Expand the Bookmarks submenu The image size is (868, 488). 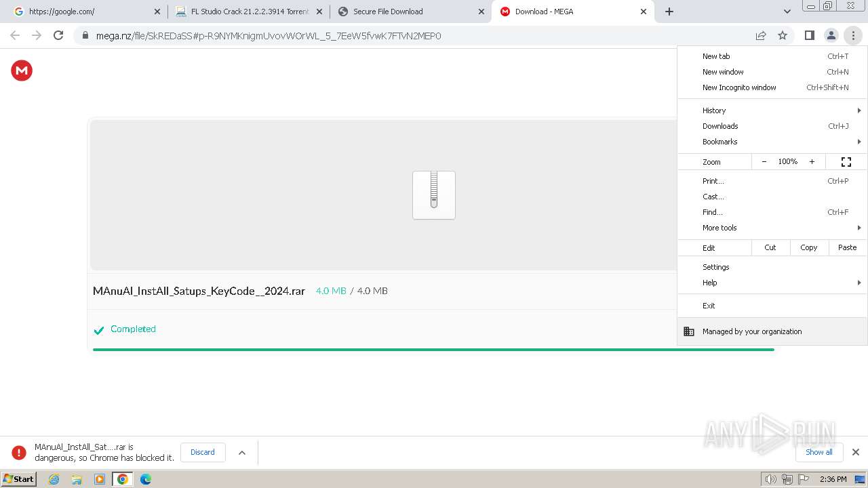772,142
